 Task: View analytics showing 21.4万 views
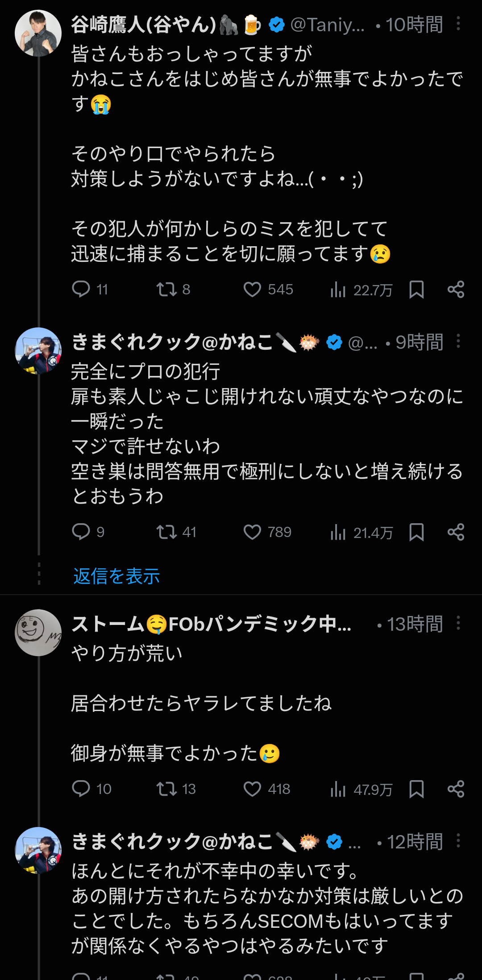point(361,533)
